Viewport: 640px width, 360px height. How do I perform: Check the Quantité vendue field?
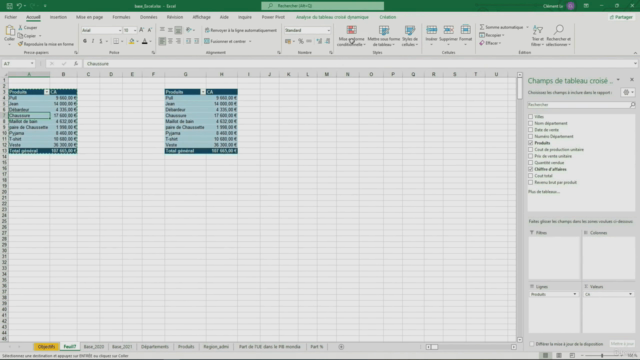pos(531,162)
